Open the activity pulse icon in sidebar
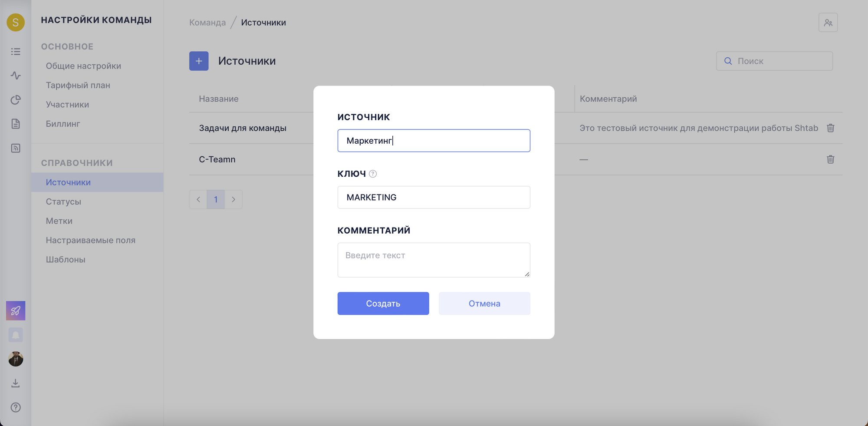The image size is (868, 426). 16,76
